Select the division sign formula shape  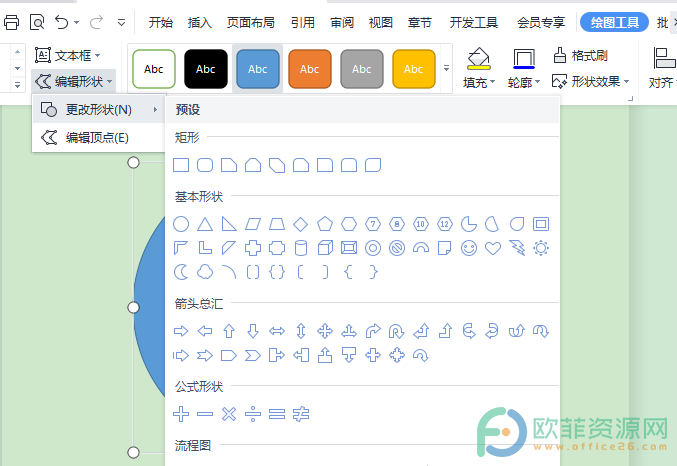[x=253, y=414]
